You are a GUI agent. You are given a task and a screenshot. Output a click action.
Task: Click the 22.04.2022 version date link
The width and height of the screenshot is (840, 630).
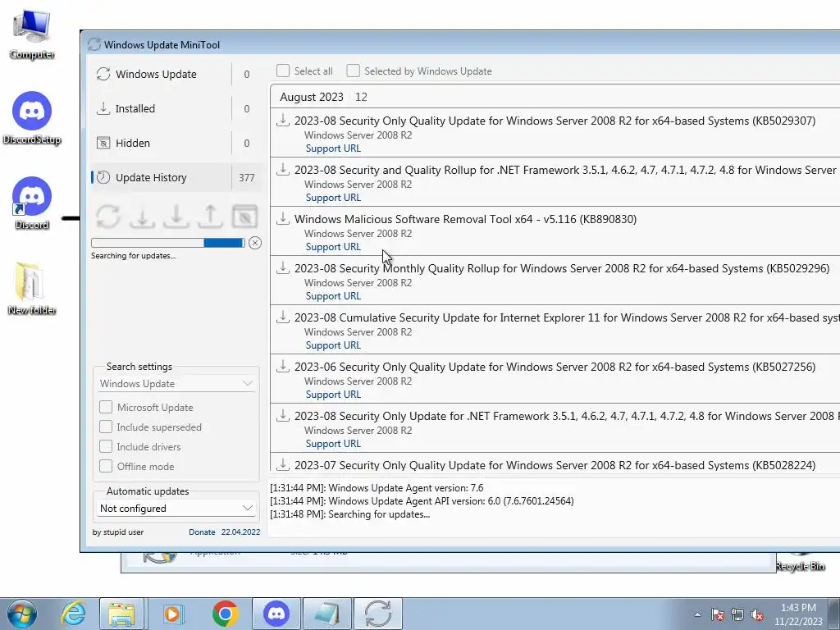pyautogui.click(x=240, y=532)
